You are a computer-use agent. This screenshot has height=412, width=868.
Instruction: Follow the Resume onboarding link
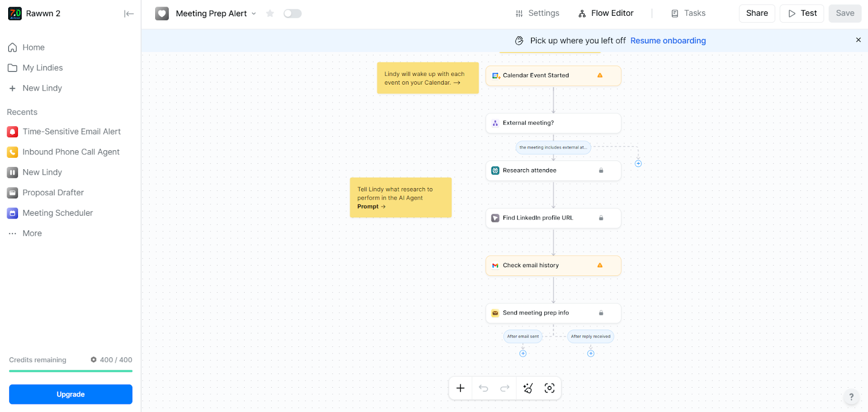(x=668, y=41)
